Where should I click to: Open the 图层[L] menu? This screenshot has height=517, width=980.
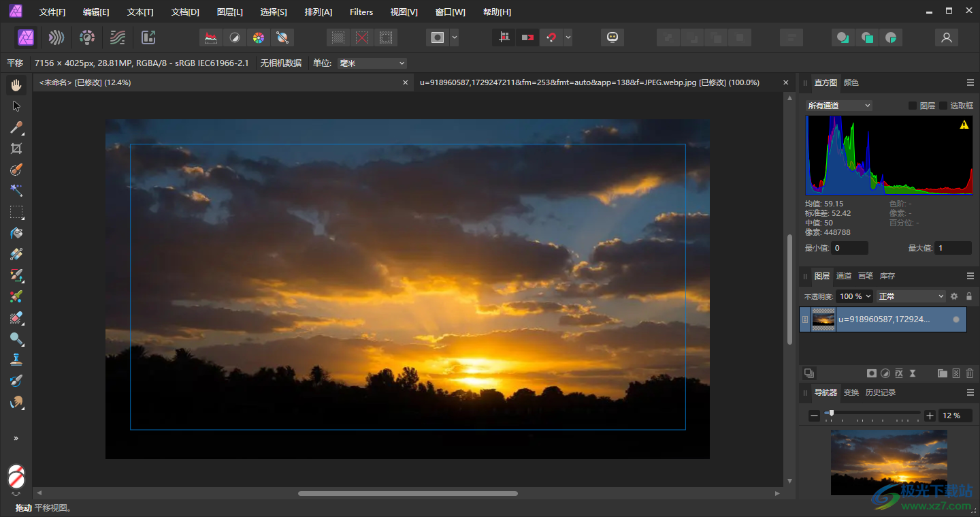coord(229,12)
